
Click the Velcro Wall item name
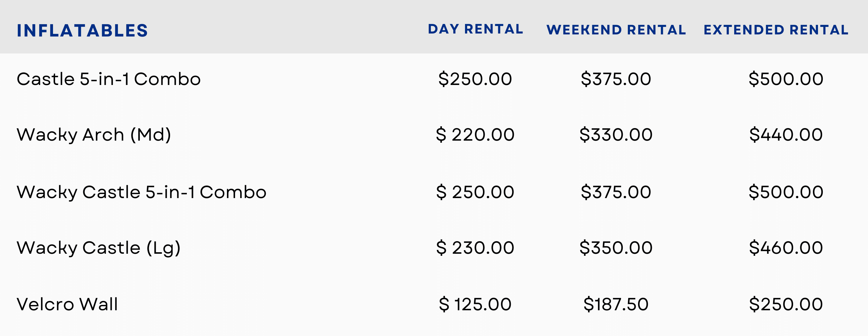click(x=67, y=304)
